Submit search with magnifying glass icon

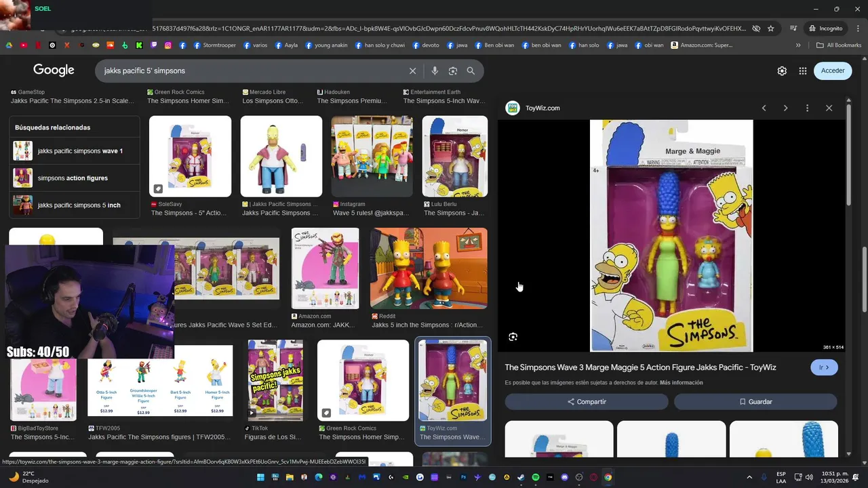point(471,70)
